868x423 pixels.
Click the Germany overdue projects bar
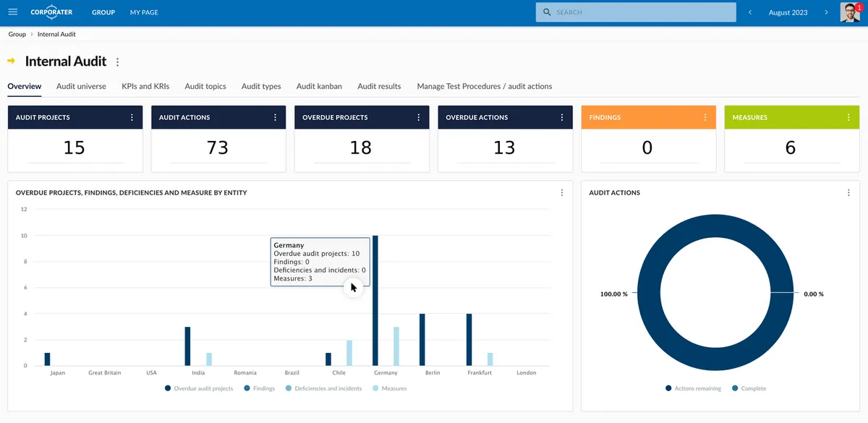pyautogui.click(x=375, y=301)
